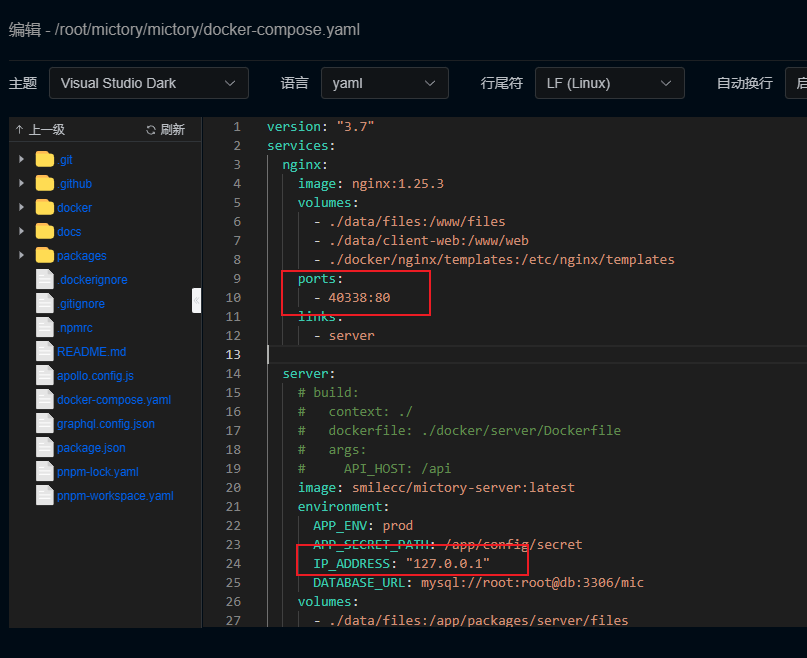
Task: Click the .git folder icon
Action: coord(45,160)
